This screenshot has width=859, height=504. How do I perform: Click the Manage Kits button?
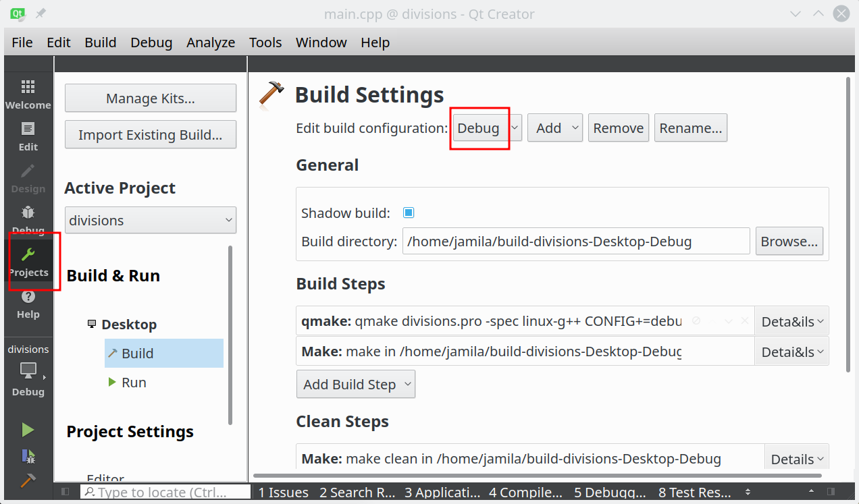pos(151,98)
